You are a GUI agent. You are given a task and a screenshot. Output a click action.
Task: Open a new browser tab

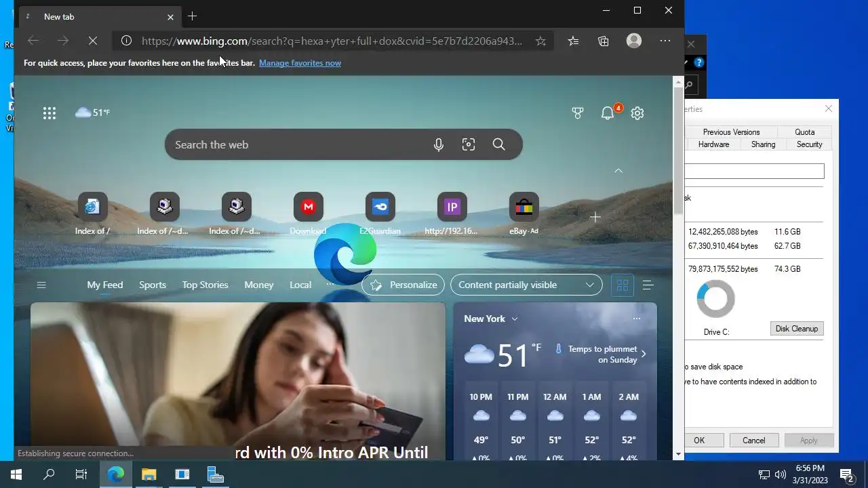pos(192,16)
